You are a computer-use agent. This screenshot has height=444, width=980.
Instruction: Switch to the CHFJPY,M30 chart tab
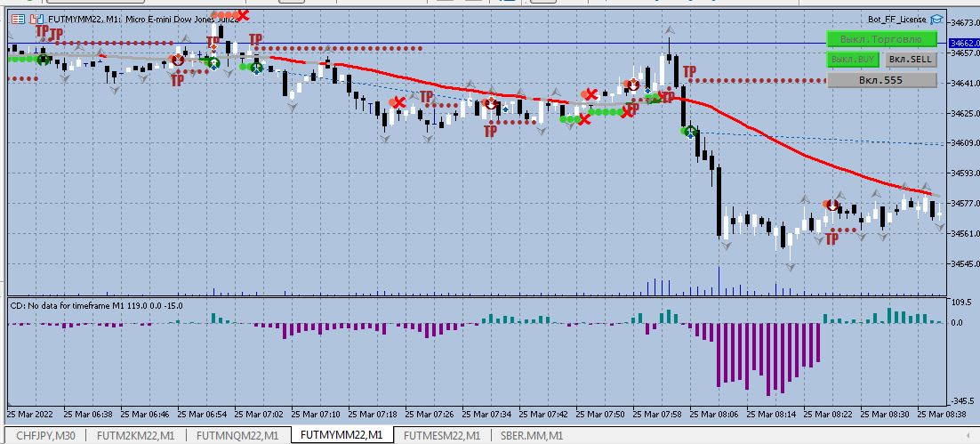pos(45,435)
